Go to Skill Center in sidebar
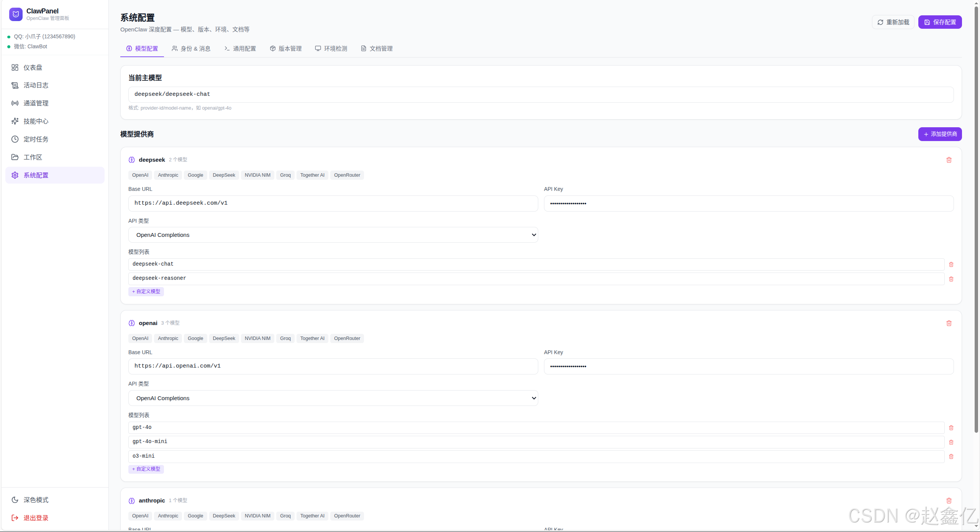 tap(36, 122)
